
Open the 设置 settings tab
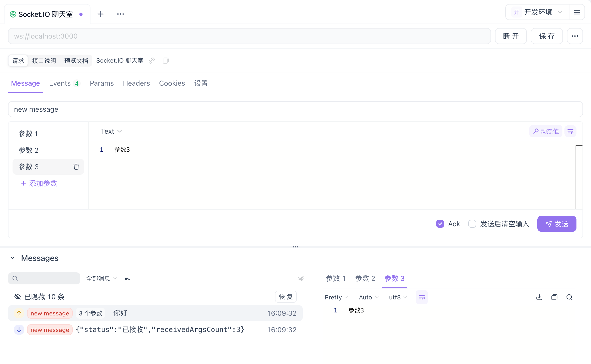click(201, 83)
